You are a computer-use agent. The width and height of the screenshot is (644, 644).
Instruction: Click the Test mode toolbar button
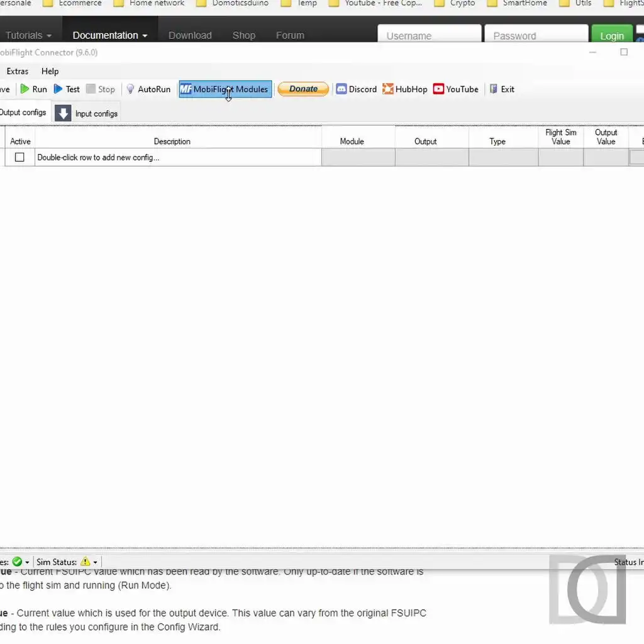(x=67, y=89)
